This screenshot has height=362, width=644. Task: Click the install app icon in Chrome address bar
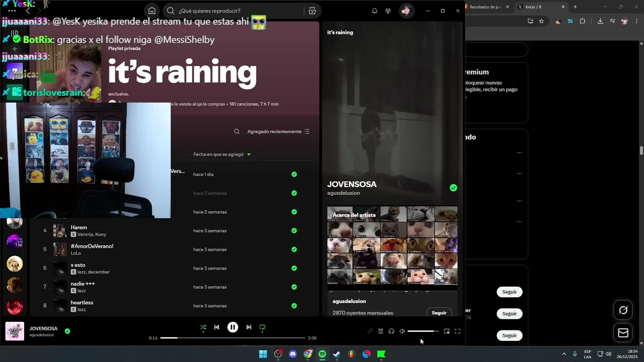point(530,21)
